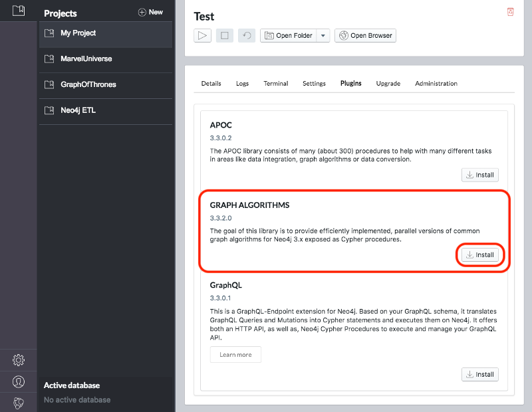Switch to the Logs tab
Screen dimensions: 532x412
coord(242,84)
